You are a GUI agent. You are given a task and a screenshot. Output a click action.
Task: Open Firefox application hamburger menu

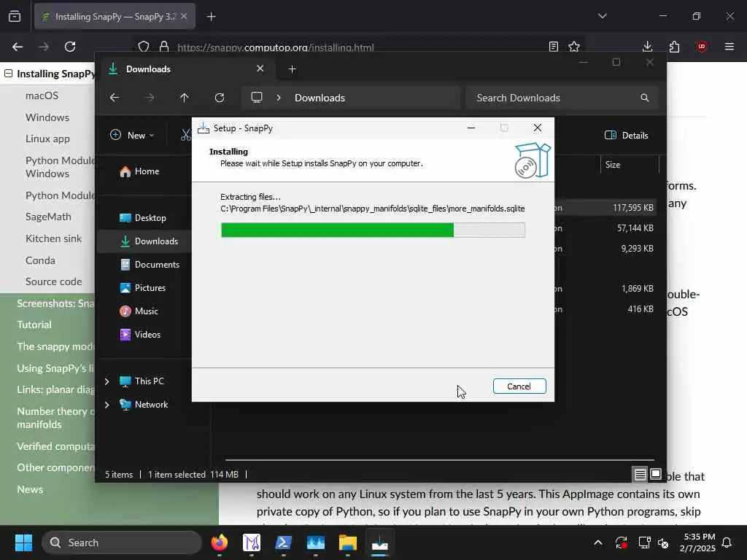[729, 47]
